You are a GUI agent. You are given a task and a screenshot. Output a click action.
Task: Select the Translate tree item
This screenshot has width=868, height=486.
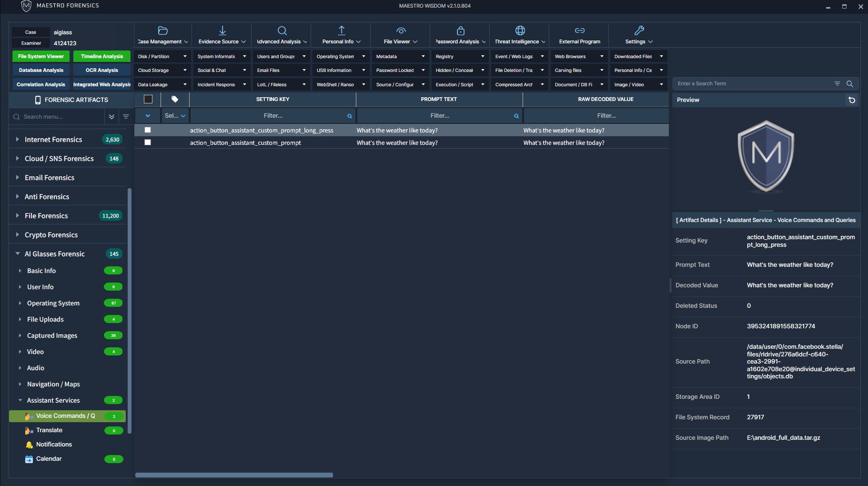coord(49,430)
